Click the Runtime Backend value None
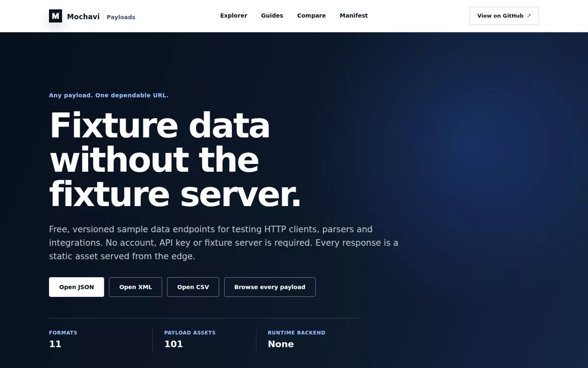The width and height of the screenshot is (588, 368). click(281, 344)
